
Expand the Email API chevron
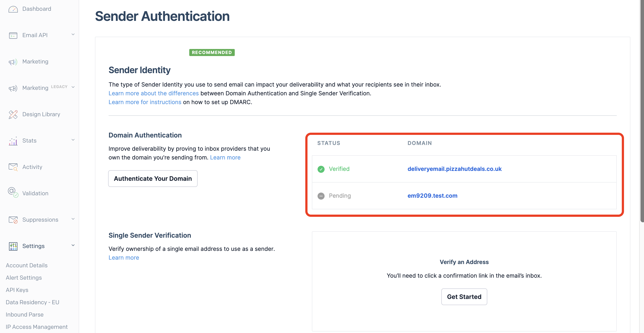coord(73,35)
